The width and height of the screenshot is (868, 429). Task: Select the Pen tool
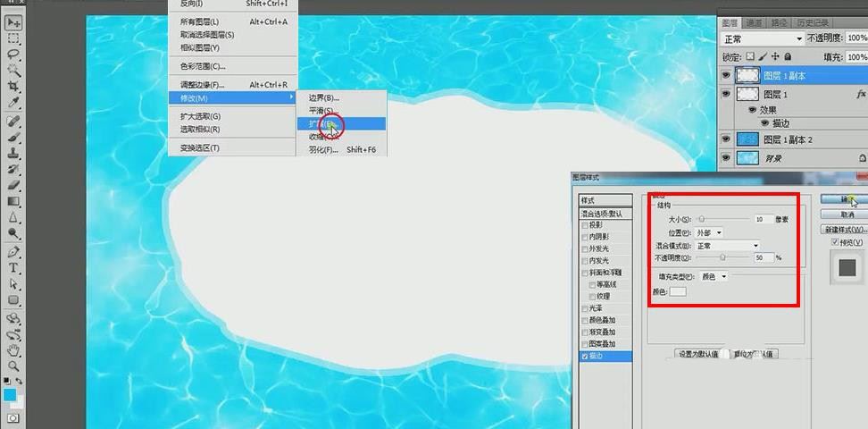[13, 252]
